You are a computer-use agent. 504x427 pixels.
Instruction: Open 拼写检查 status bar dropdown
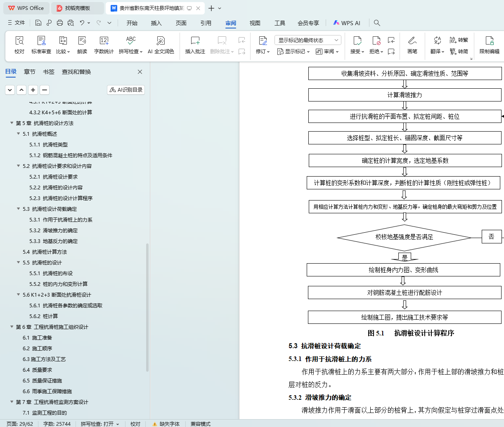pos(118,424)
